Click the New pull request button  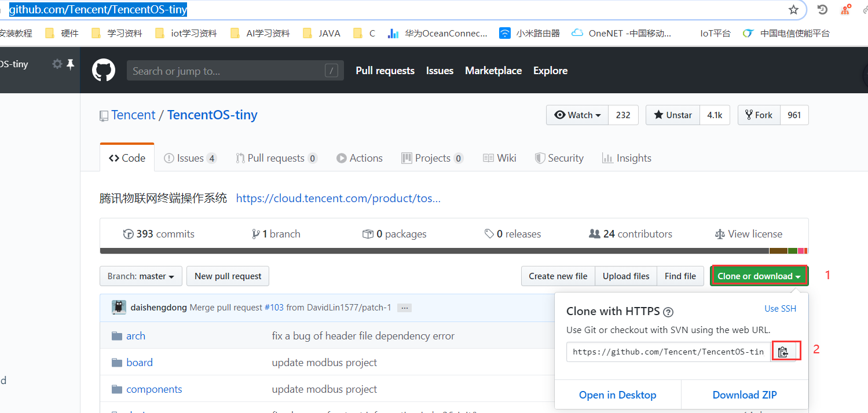(x=228, y=276)
